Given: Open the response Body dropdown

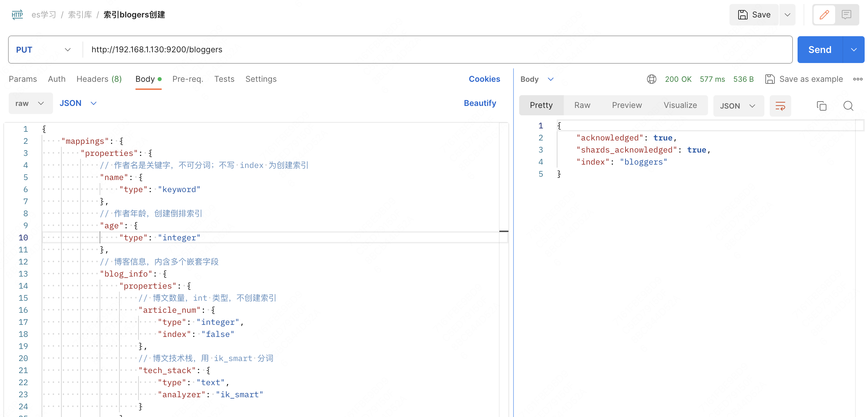Looking at the screenshot, I should click(537, 79).
